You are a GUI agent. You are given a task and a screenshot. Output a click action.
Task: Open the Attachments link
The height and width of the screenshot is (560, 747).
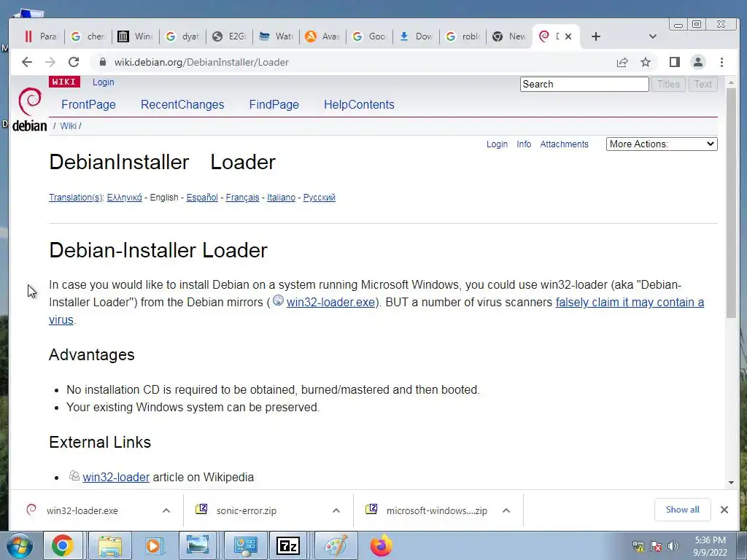click(x=564, y=144)
